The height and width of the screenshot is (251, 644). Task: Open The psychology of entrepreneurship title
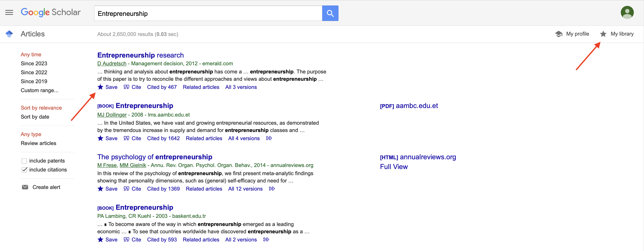pyautogui.click(x=155, y=157)
